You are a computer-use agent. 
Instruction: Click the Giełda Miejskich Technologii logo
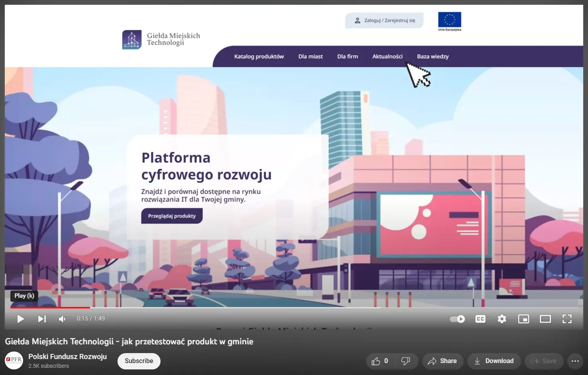pos(161,39)
